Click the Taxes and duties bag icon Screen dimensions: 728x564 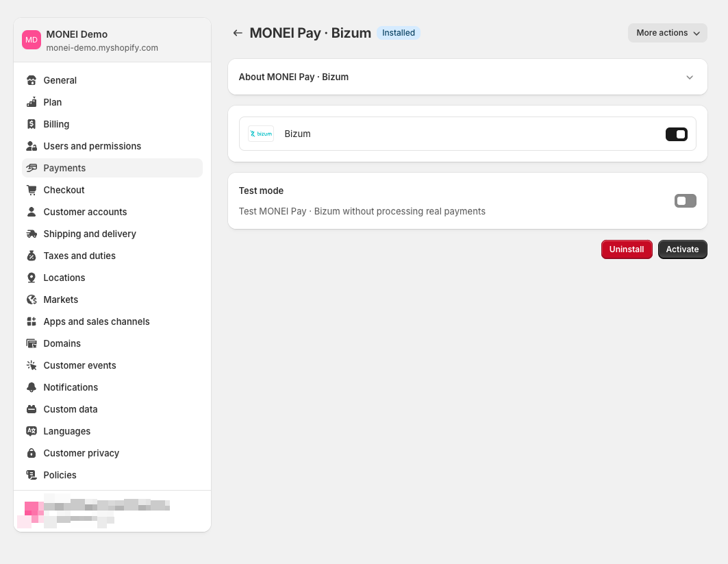(32, 256)
